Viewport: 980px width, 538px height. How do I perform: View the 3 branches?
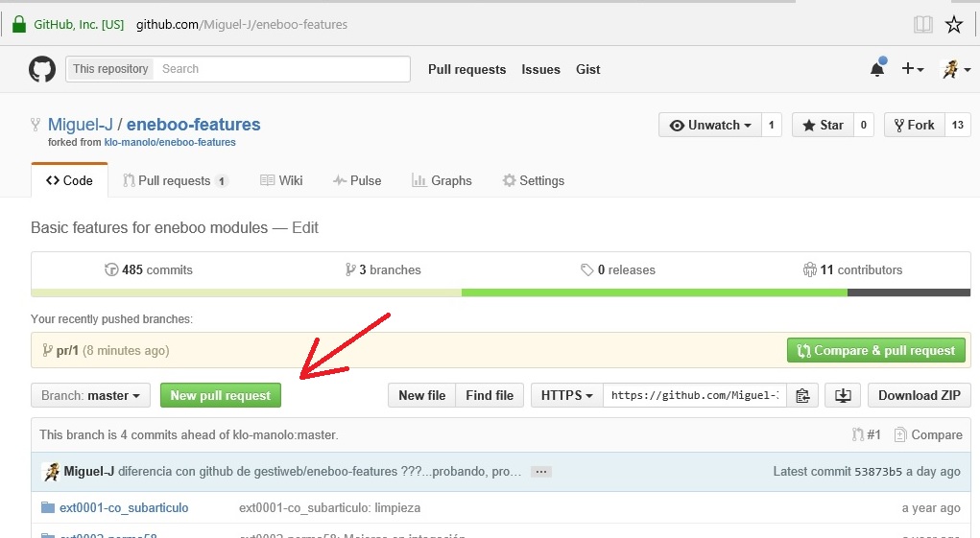383,269
